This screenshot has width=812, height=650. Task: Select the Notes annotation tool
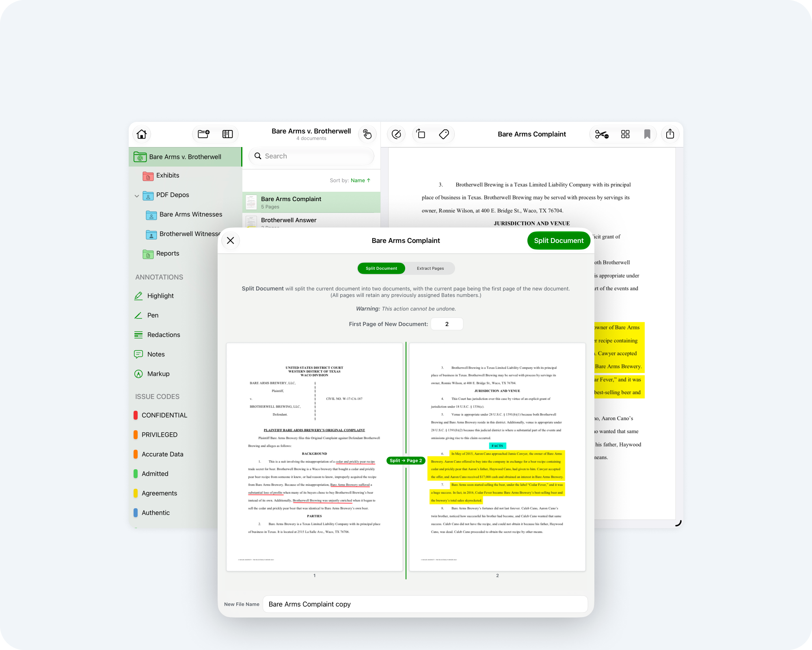coord(149,354)
